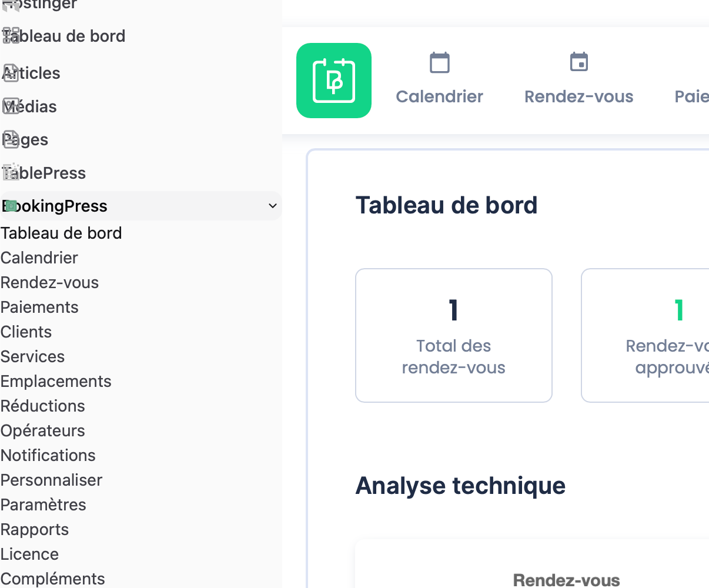Open Réductions submenu link
The height and width of the screenshot is (588, 709).
click(x=43, y=406)
